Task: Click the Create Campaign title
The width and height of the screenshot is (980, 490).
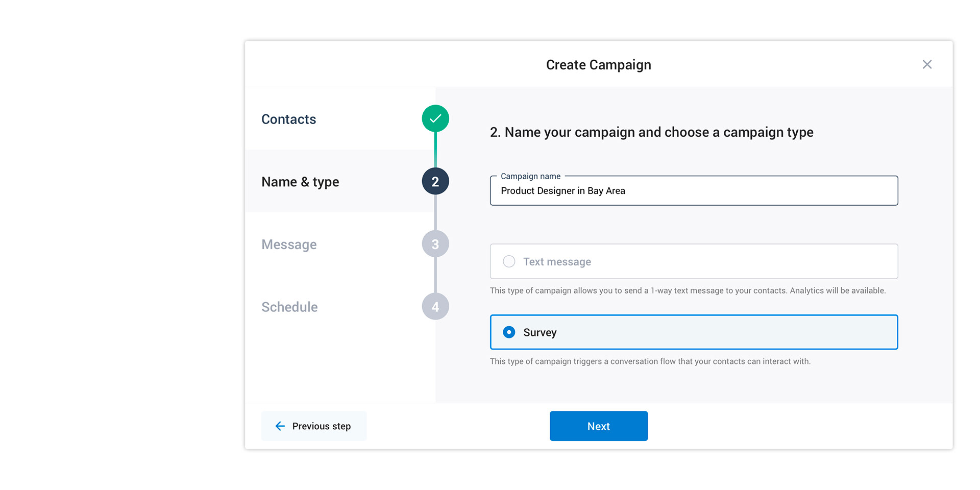Action: (599, 65)
